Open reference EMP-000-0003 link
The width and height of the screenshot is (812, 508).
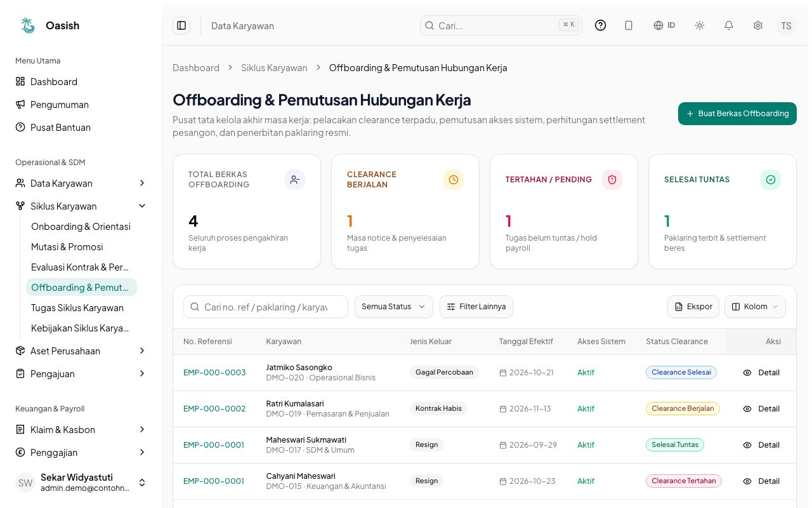[214, 373]
